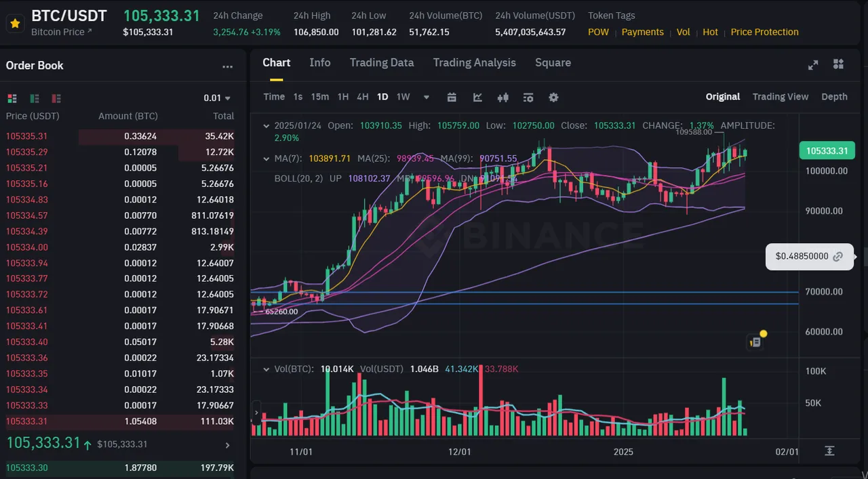Open the Trading Analysis tab
The width and height of the screenshot is (868, 479).
(x=475, y=62)
